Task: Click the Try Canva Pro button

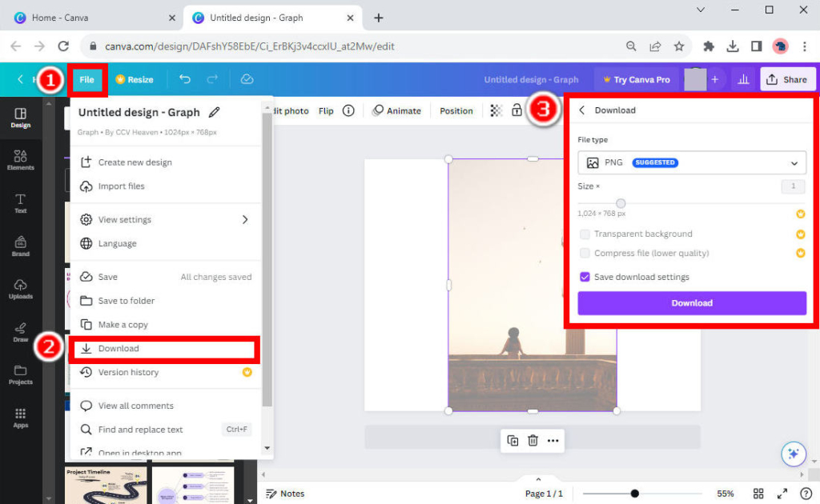Action: pyautogui.click(x=636, y=79)
